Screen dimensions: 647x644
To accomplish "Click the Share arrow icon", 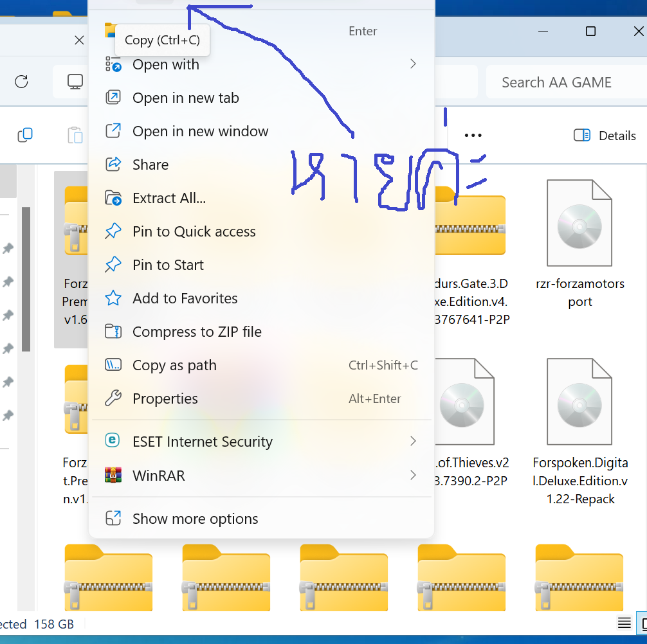I will coord(113,164).
